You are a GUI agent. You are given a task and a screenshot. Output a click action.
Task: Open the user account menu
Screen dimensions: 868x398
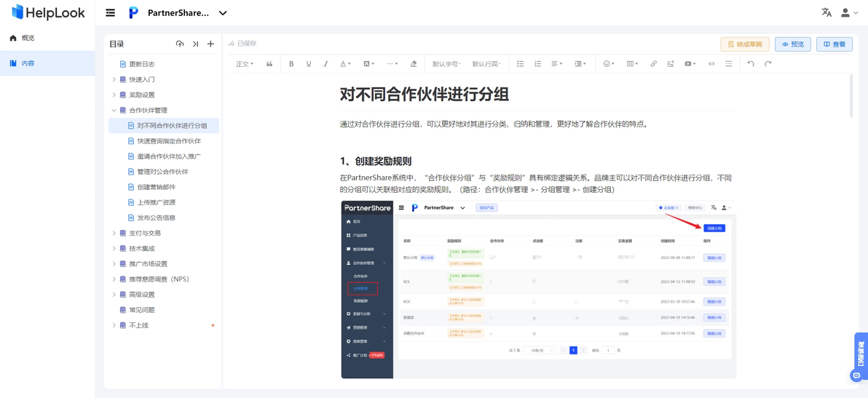click(x=849, y=12)
